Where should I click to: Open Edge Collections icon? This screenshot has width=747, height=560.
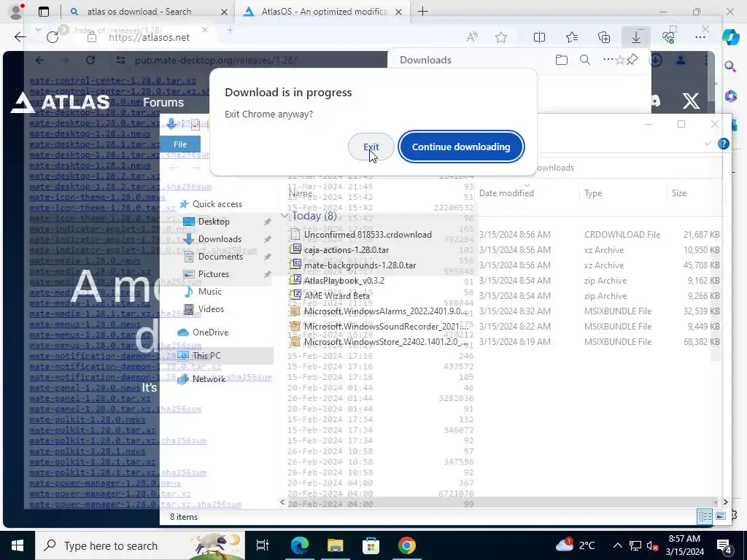604,37
